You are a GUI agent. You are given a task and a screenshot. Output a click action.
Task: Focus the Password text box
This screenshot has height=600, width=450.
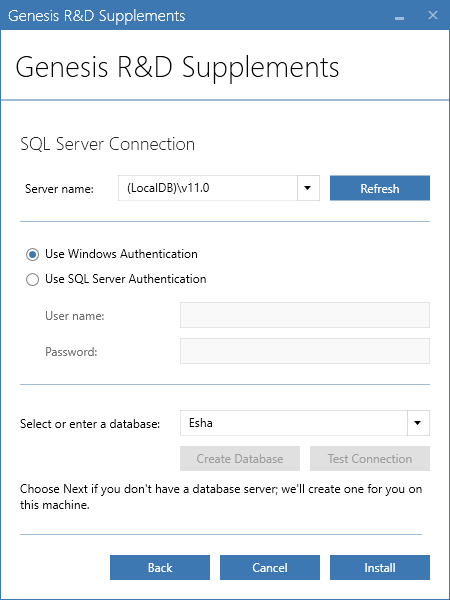305,351
